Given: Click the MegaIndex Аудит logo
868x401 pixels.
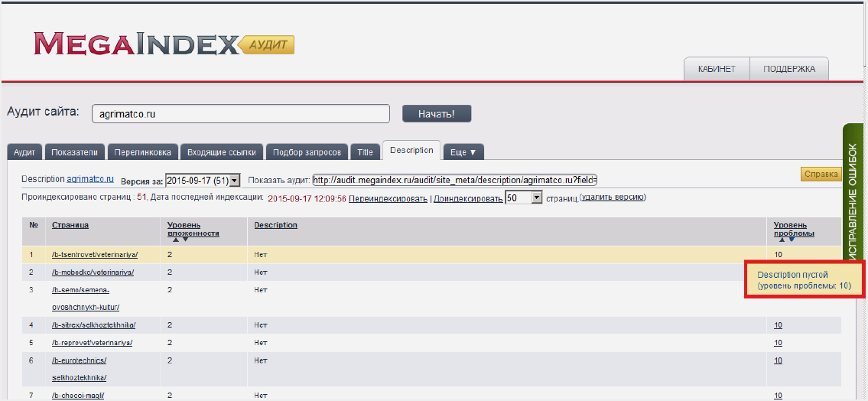Looking at the screenshot, I should pos(163,44).
